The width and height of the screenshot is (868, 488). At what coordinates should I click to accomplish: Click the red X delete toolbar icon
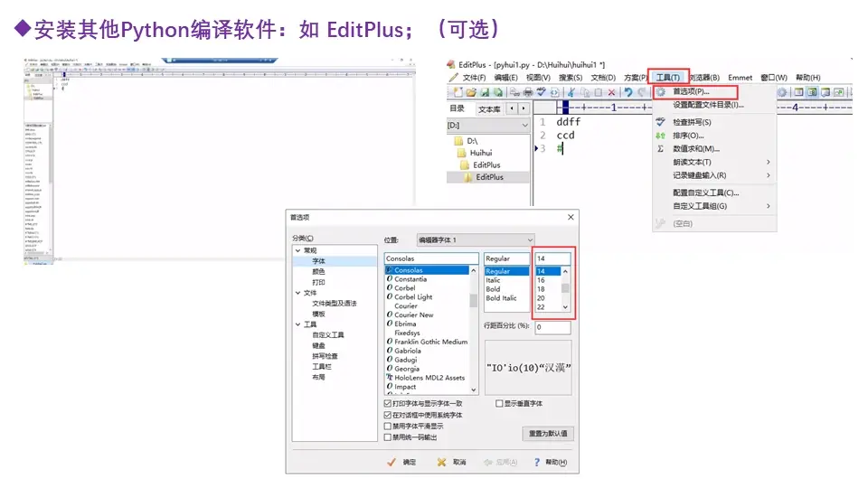click(612, 92)
